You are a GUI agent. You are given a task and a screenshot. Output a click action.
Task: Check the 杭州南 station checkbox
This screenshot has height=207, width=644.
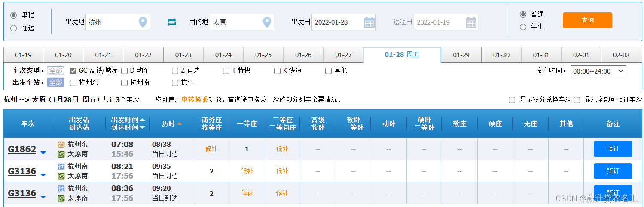tap(124, 83)
